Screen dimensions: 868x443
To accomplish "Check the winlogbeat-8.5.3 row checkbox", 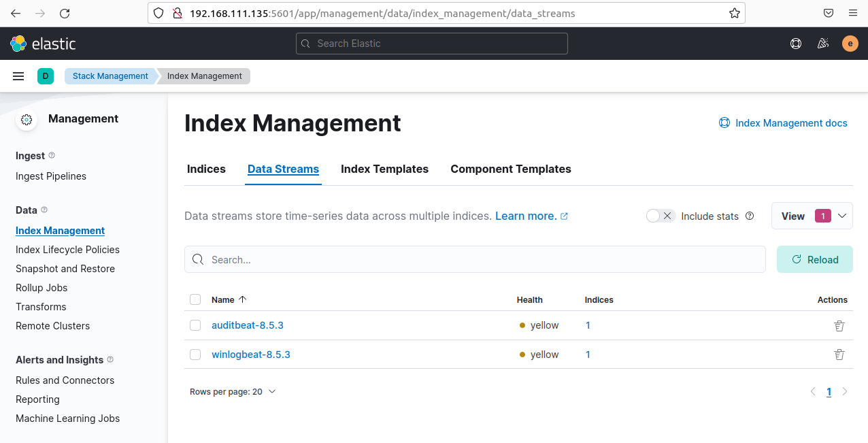I will (195, 355).
